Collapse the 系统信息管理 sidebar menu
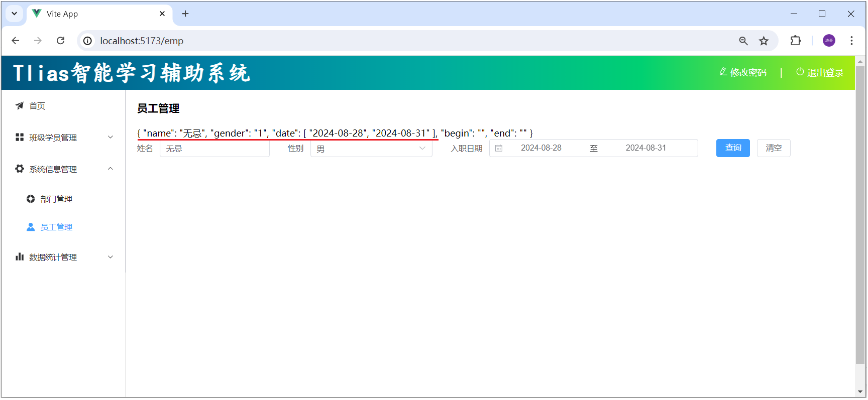The image size is (868, 400). click(64, 169)
